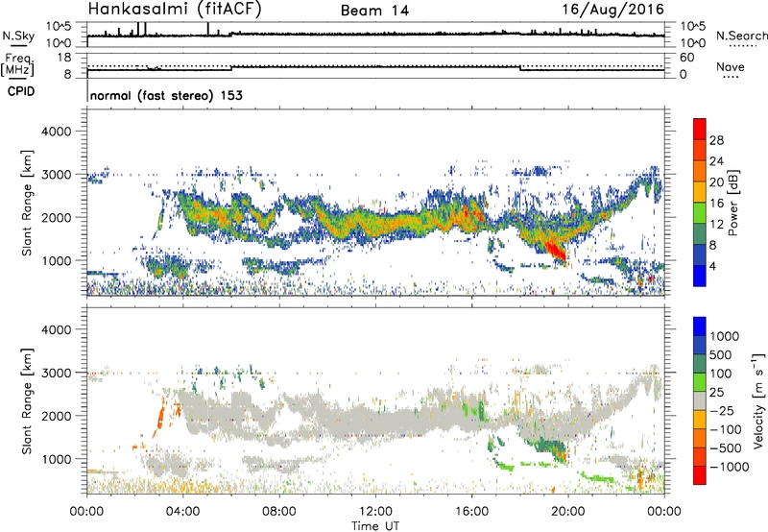Click the '16' power colorbar tick
The image size is (768, 532).
pyautogui.click(x=716, y=204)
